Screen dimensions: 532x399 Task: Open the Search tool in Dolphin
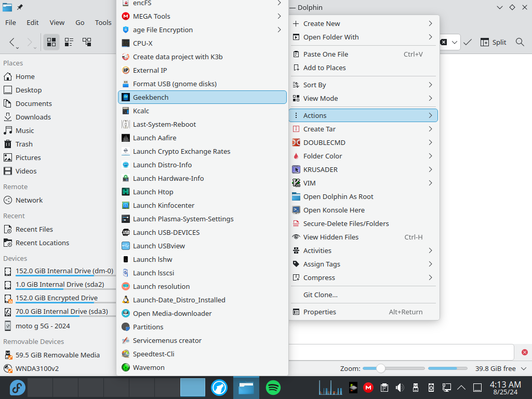pyautogui.click(x=520, y=42)
